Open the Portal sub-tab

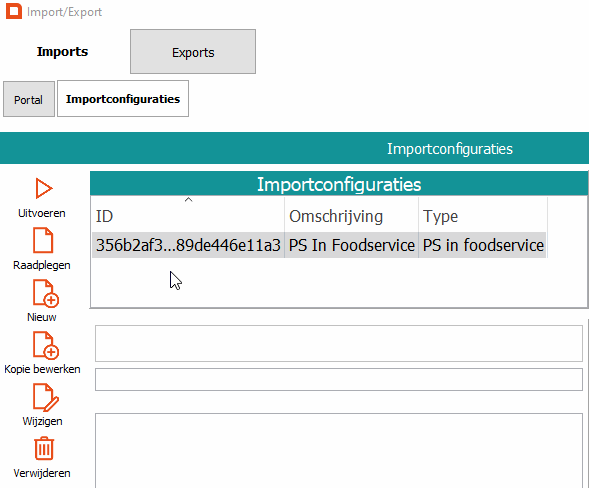click(x=29, y=99)
